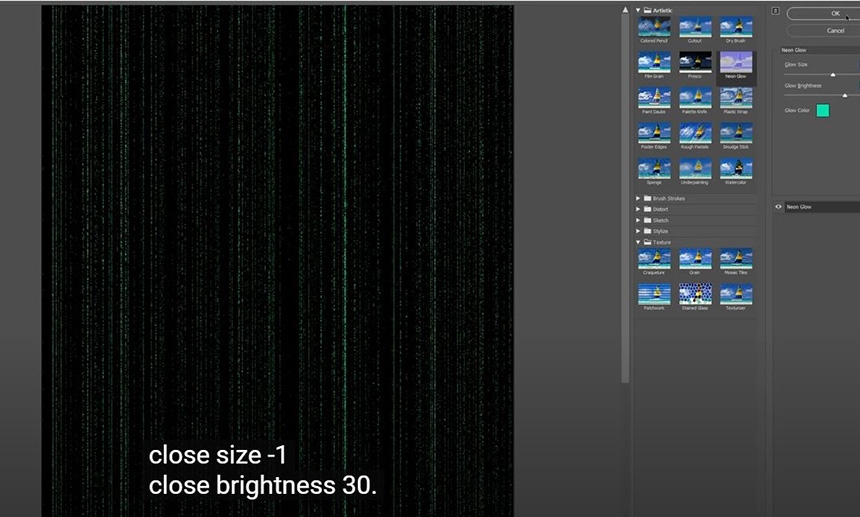Collapse the Artistic filter folder
This screenshot has height=517, width=860.
click(638, 10)
